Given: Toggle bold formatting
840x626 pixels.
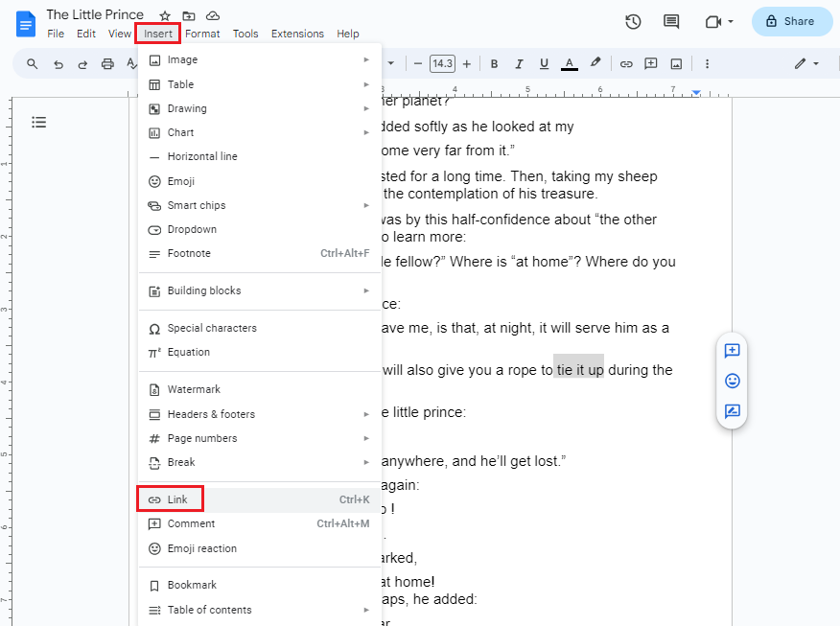Looking at the screenshot, I should tap(494, 63).
